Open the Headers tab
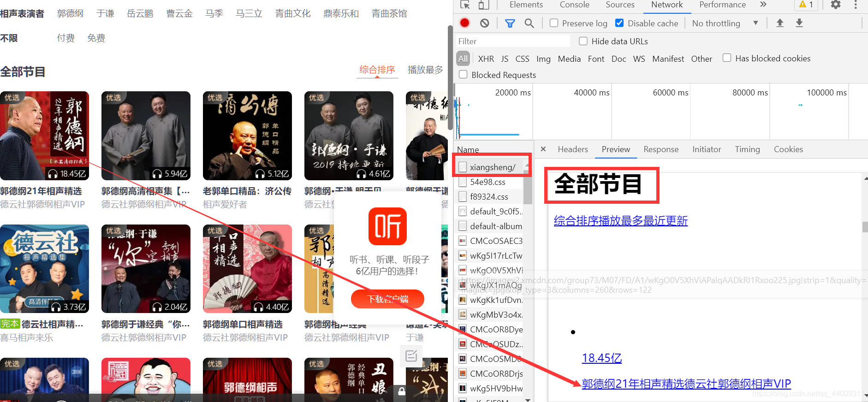This screenshot has height=402, width=868. (573, 149)
